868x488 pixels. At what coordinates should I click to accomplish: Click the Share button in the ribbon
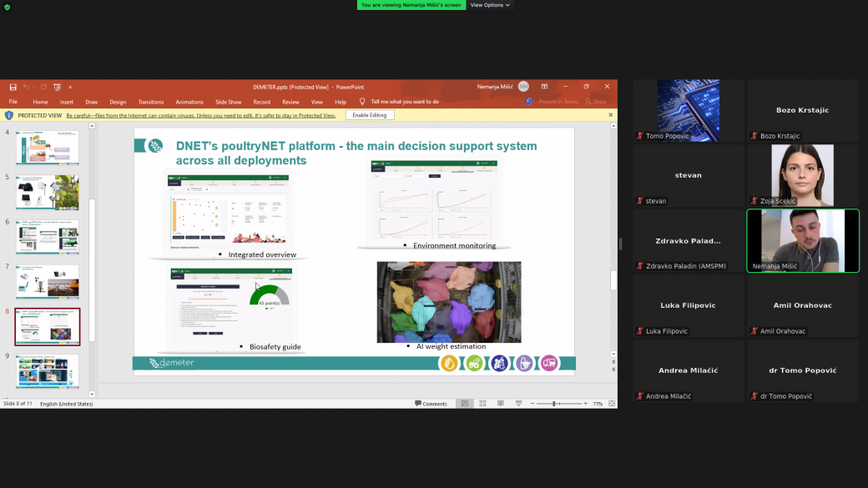(596, 102)
